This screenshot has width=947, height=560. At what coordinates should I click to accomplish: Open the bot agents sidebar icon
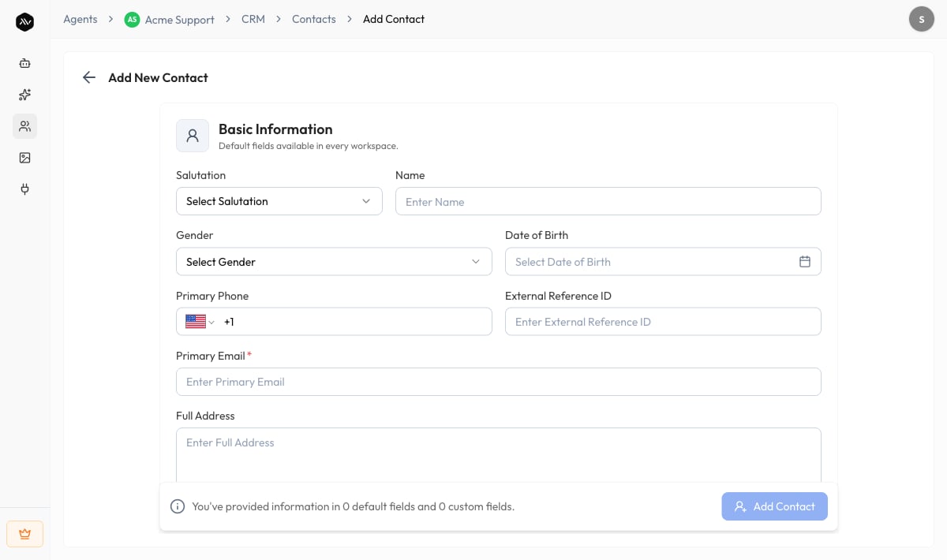(24, 63)
